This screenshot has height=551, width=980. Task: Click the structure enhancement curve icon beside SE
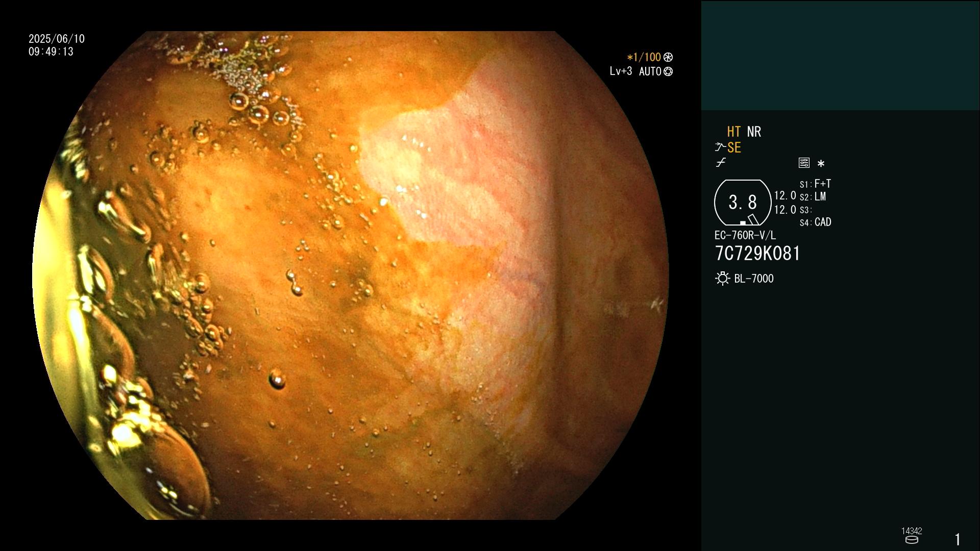pyautogui.click(x=720, y=147)
